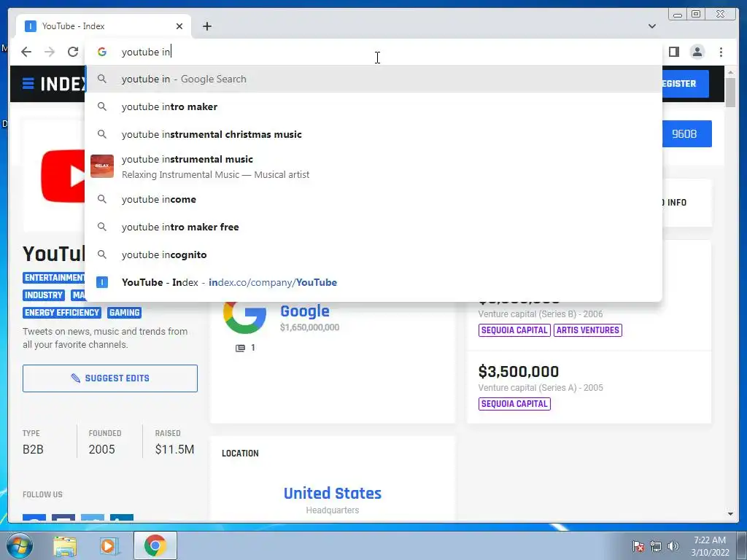Viewport: 747px width, 560px height.
Task: Click the Relaxing Instrumental Music thumbnail
Action: (x=102, y=166)
